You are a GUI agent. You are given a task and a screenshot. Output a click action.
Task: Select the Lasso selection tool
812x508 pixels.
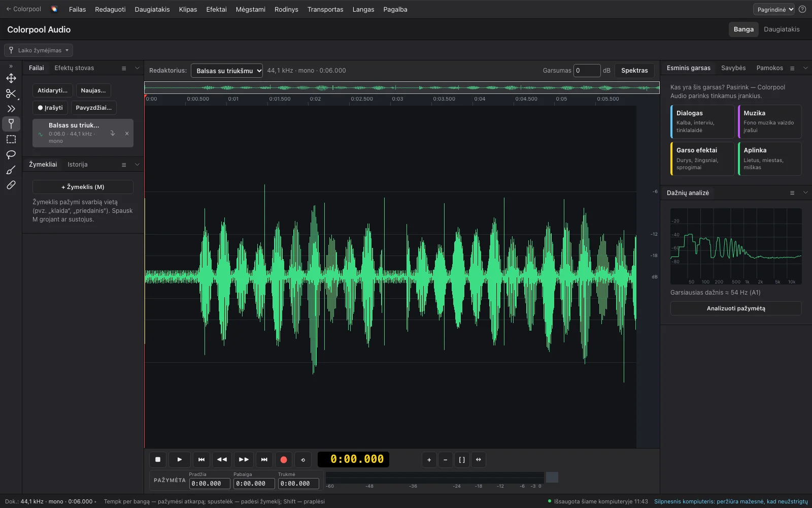(x=11, y=154)
